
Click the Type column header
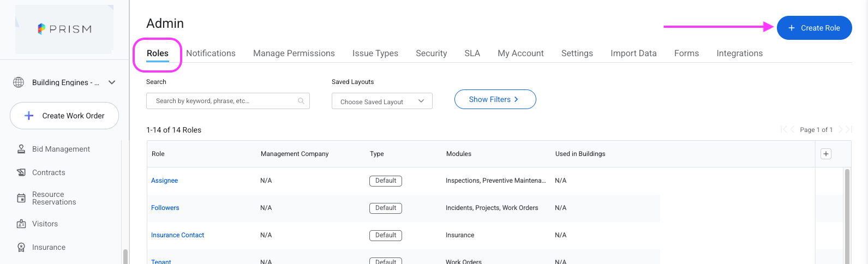tap(377, 154)
